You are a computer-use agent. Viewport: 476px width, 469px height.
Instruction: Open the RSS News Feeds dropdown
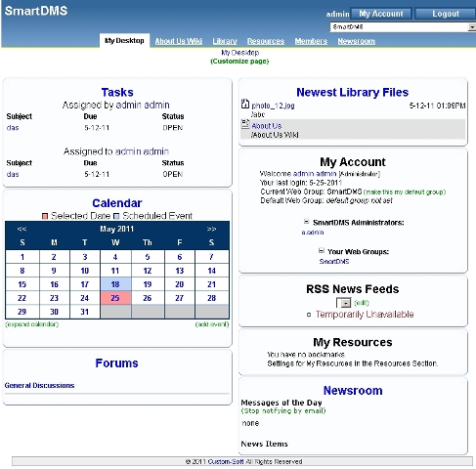tap(344, 303)
